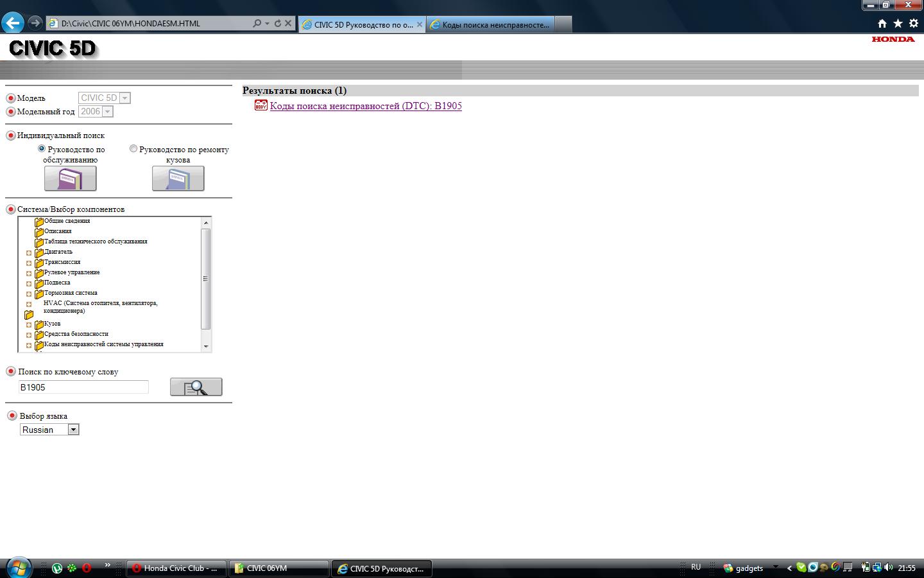
Task: Open the browser Home icon
Action: (882, 23)
